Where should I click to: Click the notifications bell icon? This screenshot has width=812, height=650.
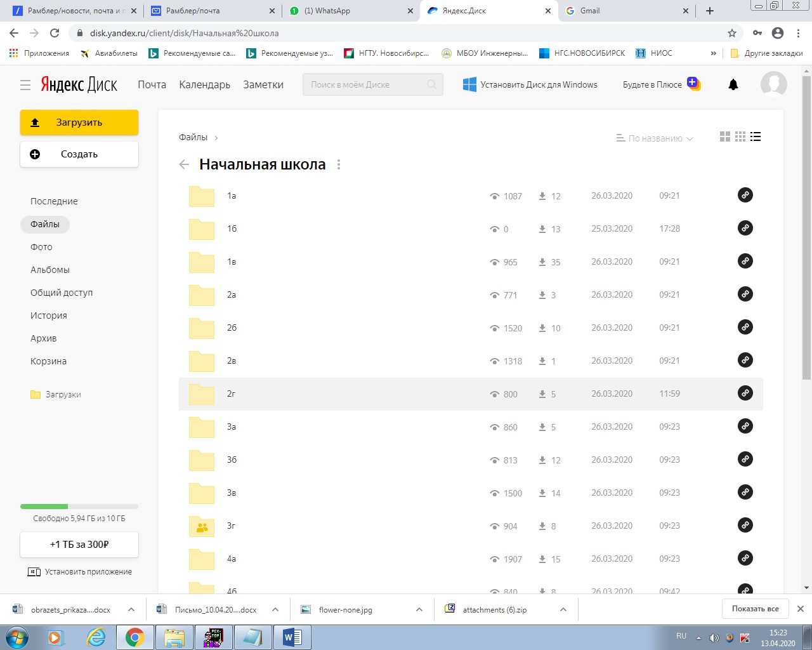tap(733, 84)
